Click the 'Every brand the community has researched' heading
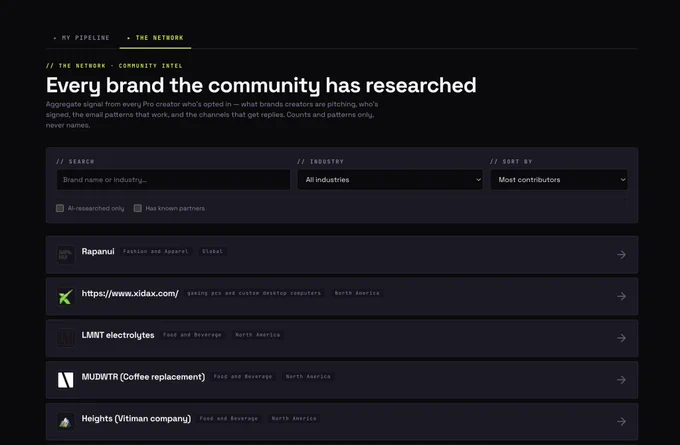The height and width of the screenshot is (445, 680). click(x=261, y=85)
